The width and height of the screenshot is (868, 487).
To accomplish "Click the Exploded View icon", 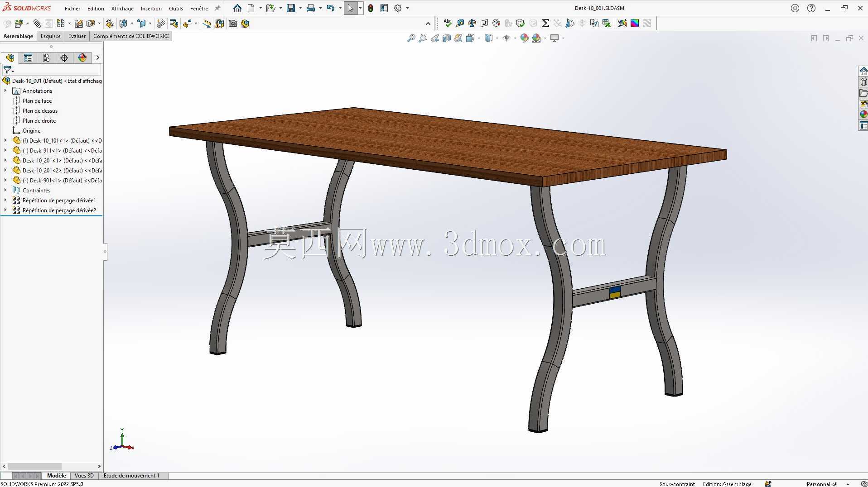I will coord(188,24).
